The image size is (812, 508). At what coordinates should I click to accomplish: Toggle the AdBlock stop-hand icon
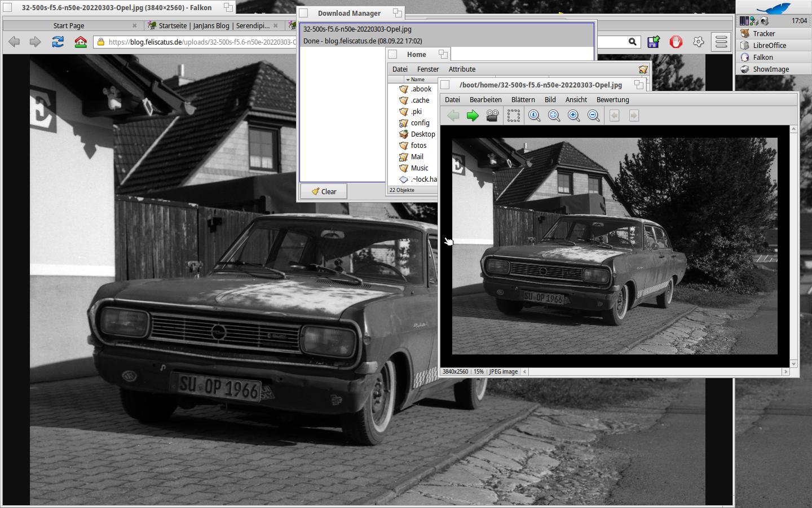676,42
